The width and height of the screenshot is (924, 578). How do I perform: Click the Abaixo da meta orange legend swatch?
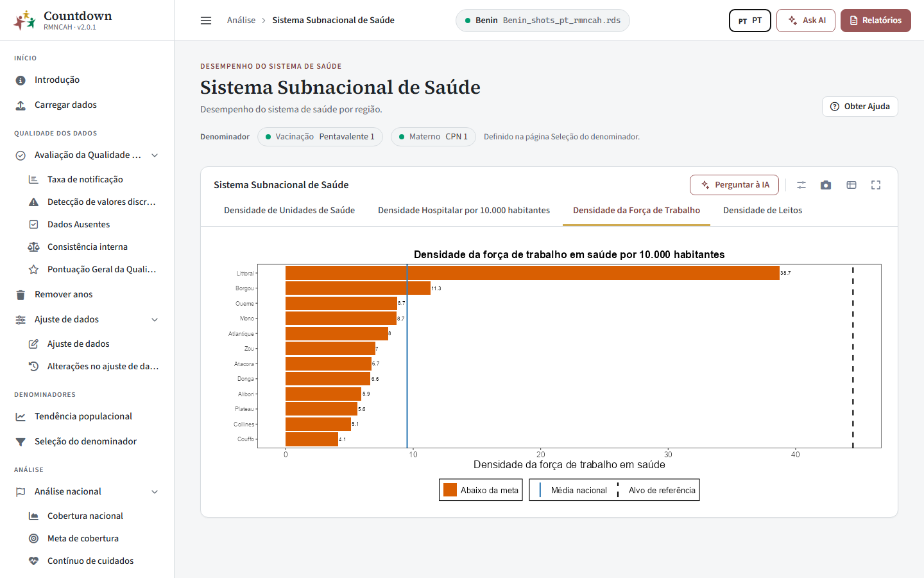450,490
